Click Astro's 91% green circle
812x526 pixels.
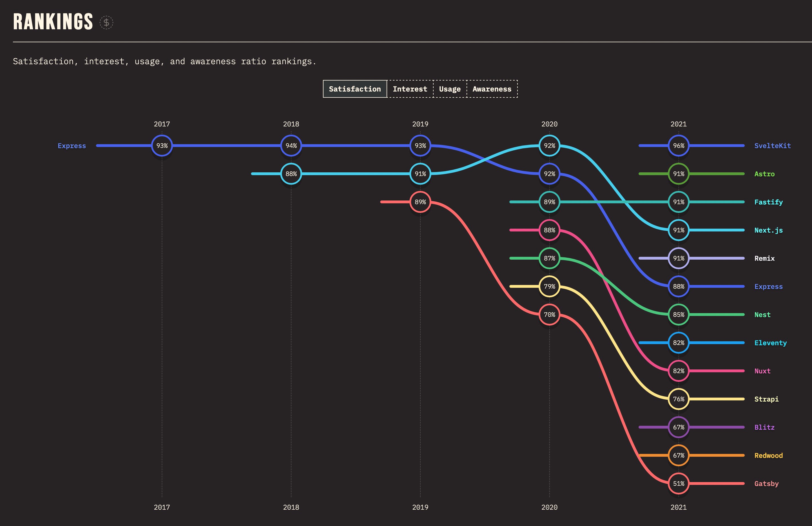678,174
